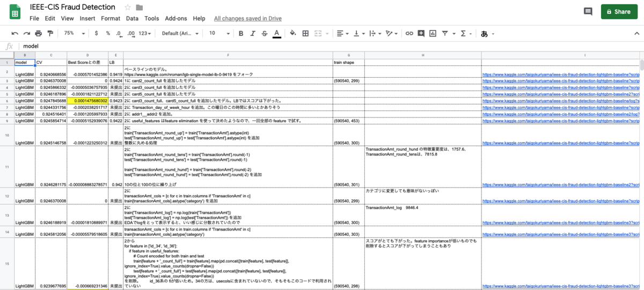
Task: Print the spreadsheet
Action: point(39,33)
